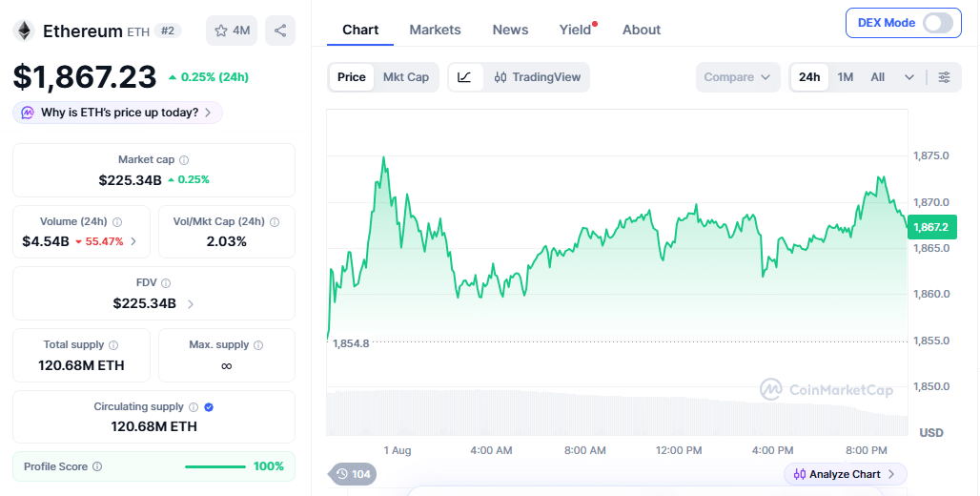
Task: Click the 100% Profile Score value
Action: [x=269, y=466]
